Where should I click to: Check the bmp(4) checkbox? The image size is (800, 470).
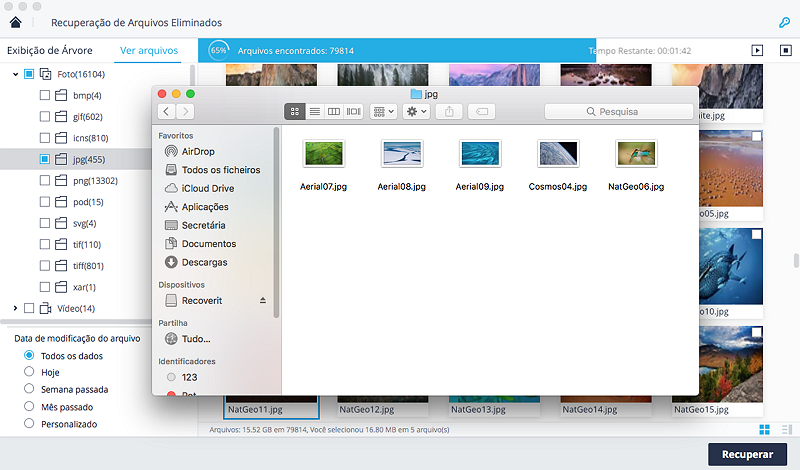point(45,95)
